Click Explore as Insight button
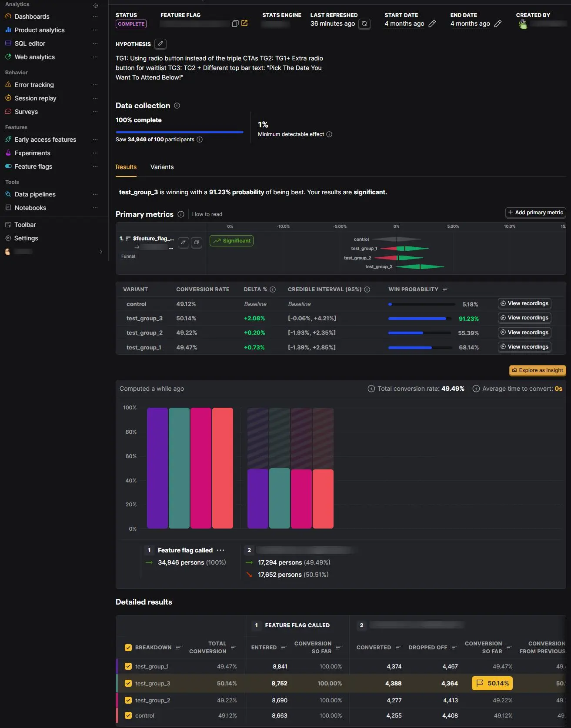Viewport: 571px width, 728px height. (538, 370)
